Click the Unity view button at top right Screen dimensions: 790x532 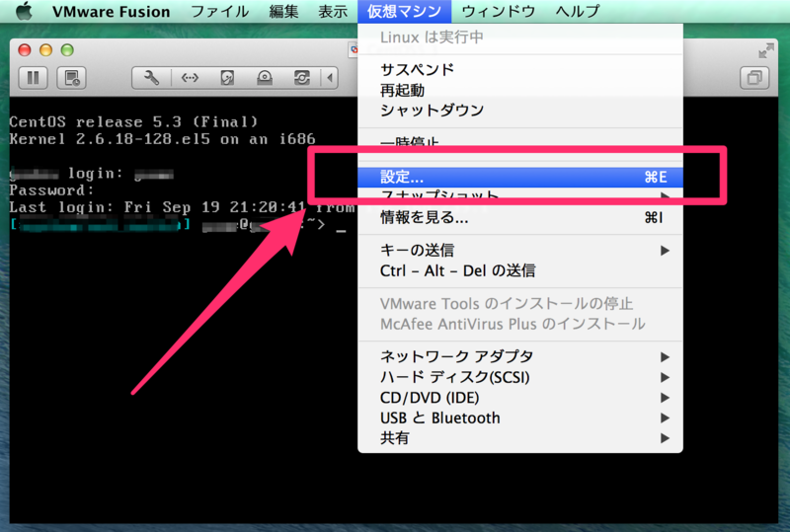tap(754, 78)
